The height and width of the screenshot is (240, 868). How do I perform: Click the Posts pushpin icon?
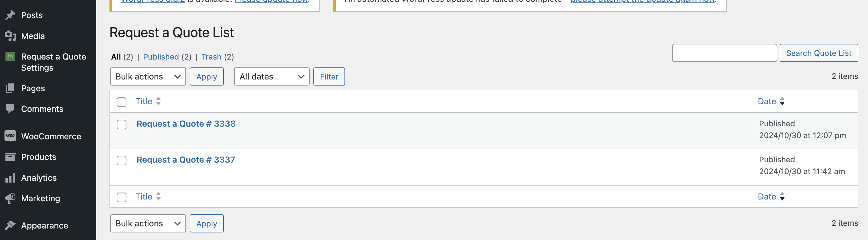pos(11,15)
